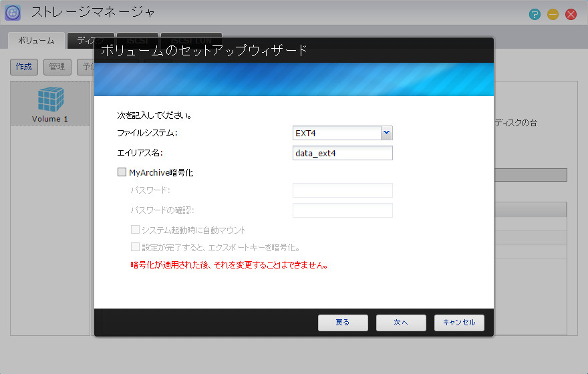Open the file system dropdown arrow
Screen dimensions: 588x374
click(x=387, y=133)
